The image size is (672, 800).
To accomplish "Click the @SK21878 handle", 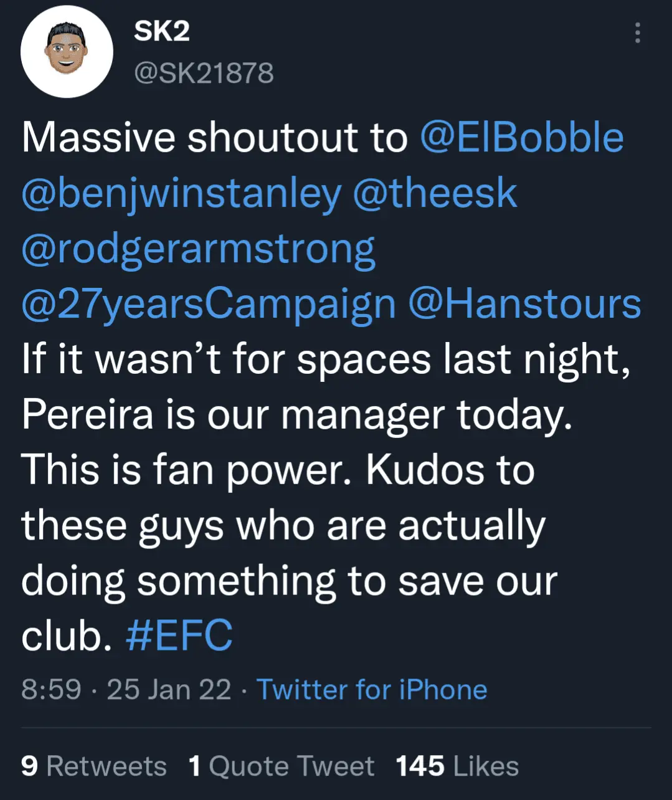I will pyautogui.click(x=204, y=74).
